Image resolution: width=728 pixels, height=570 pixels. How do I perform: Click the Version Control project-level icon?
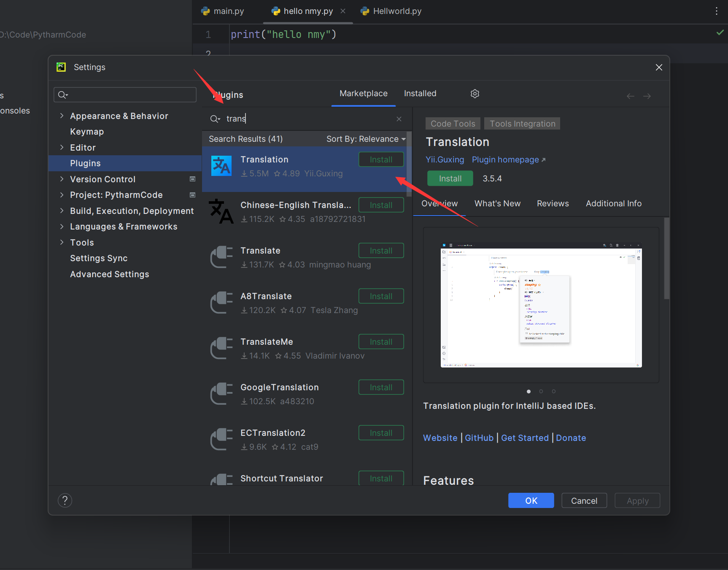point(193,179)
